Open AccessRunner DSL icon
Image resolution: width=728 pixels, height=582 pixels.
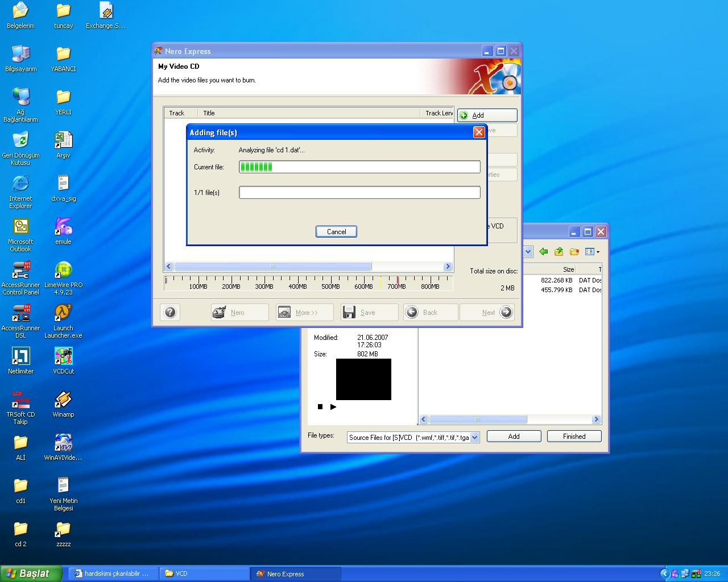click(x=20, y=321)
